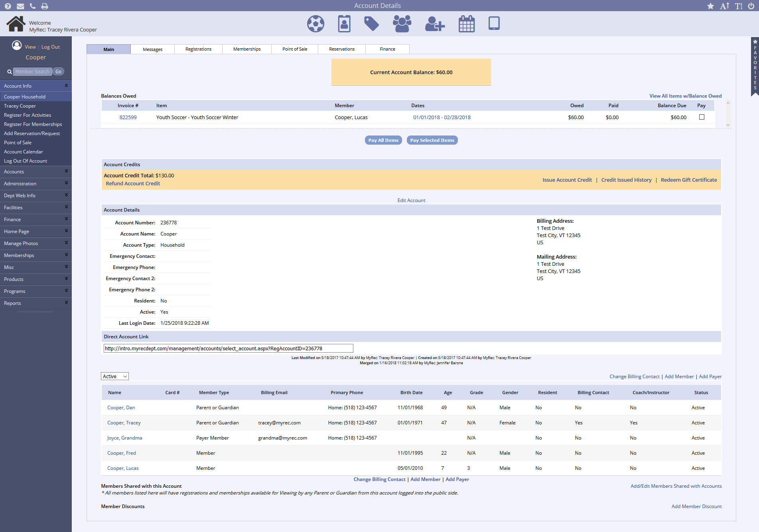Click the tablet device icon
Screen dimensions: 759x532
click(494, 24)
